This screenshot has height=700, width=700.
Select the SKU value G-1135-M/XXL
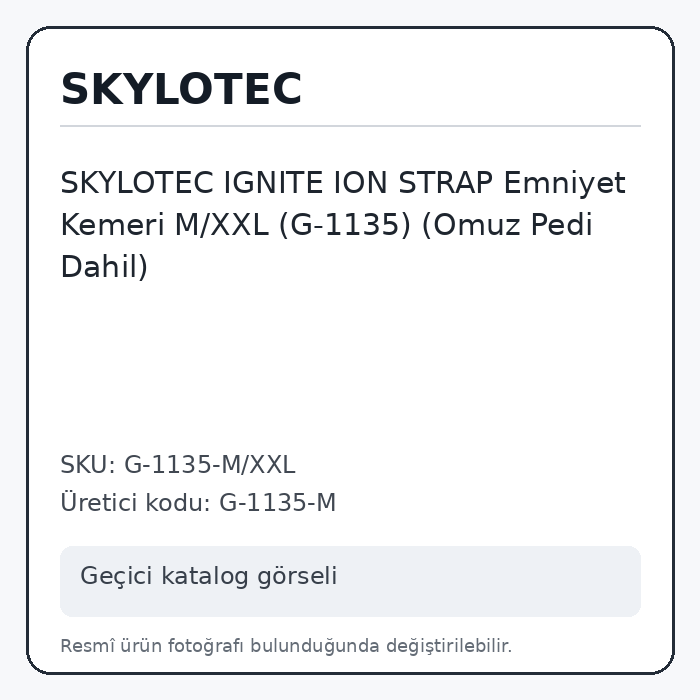[x=209, y=464]
